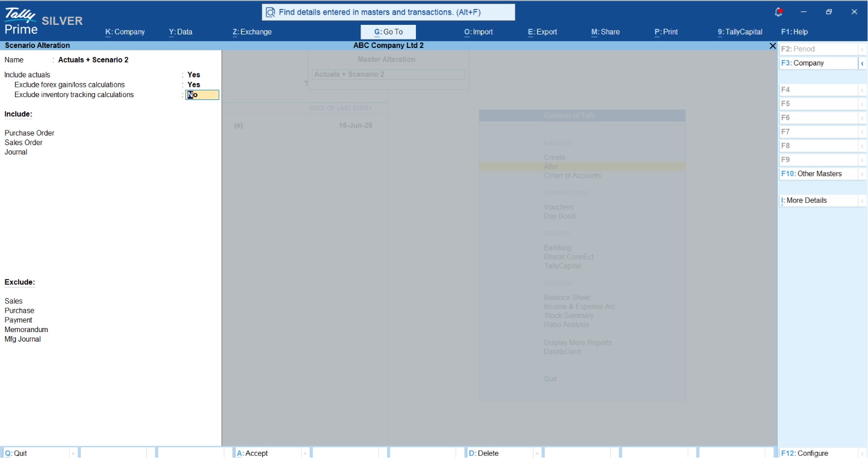The height and width of the screenshot is (458, 868).
Task: Open 9: TallyCapital menu
Action: pos(740,32)
